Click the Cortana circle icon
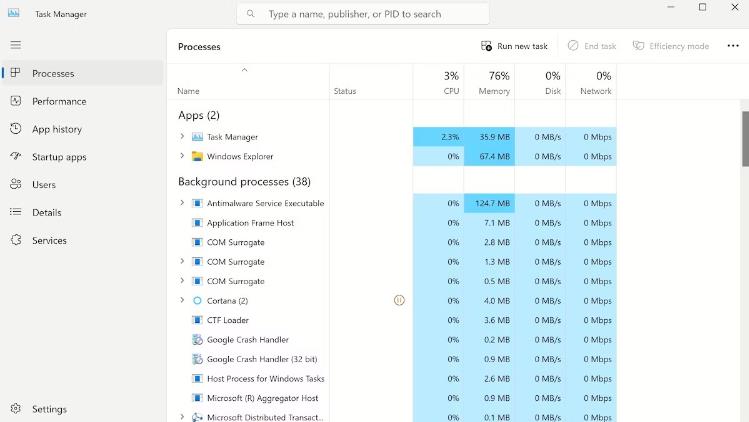This screenshot has width=749, height=422. 197,301
